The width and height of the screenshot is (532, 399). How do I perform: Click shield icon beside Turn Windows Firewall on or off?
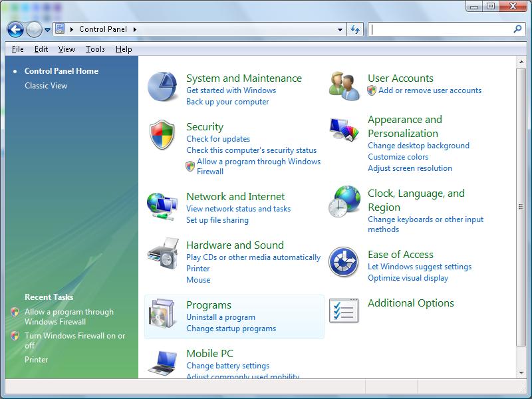coord(15,336)
